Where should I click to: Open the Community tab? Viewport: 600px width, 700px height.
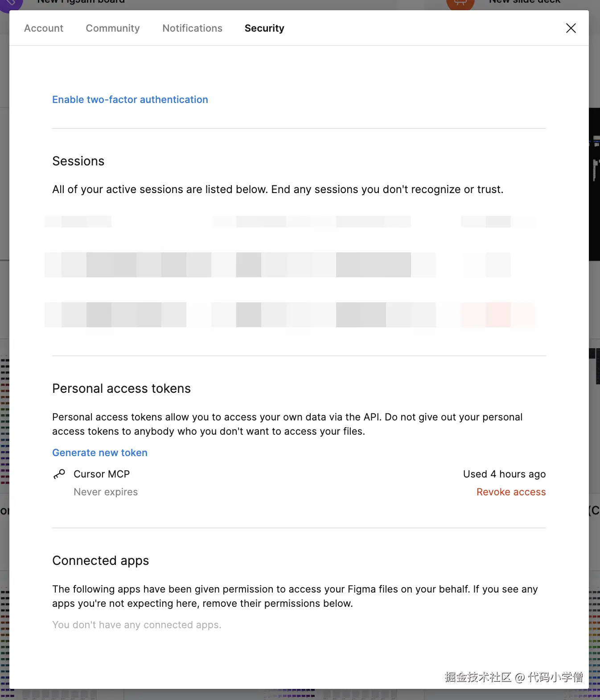point(113,28)
